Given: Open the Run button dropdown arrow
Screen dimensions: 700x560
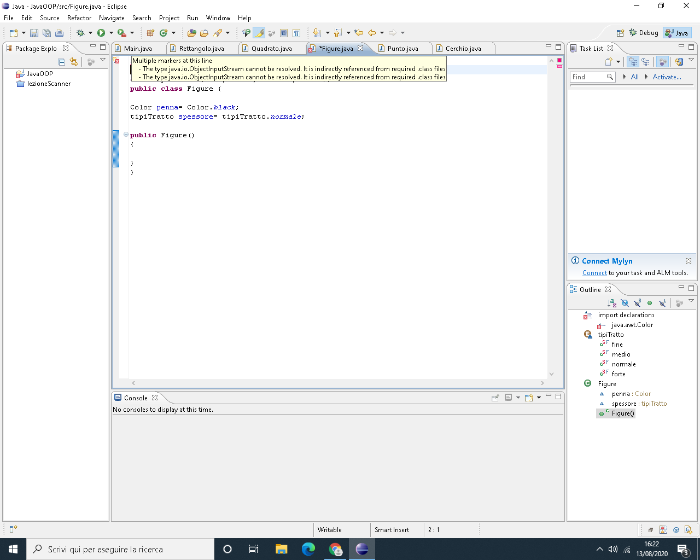Looking at the screenshot, I should point(111,33).
